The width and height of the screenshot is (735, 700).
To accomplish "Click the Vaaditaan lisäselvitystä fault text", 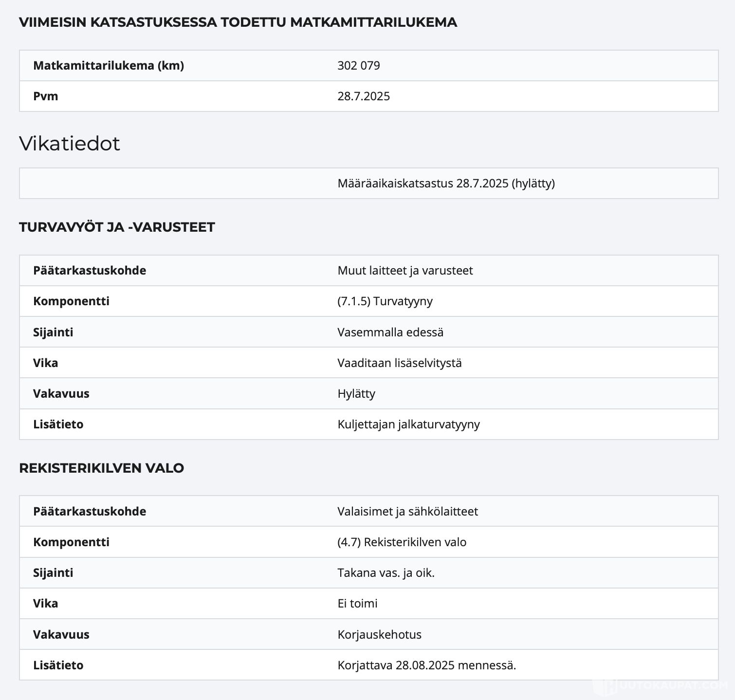I will [x=399, y=363].
